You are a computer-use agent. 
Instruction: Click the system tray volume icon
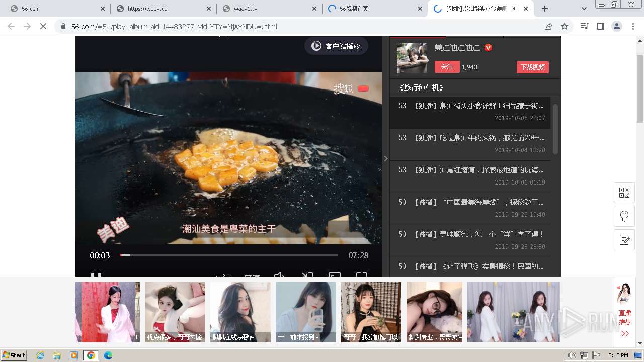click(x=572, y=355)
